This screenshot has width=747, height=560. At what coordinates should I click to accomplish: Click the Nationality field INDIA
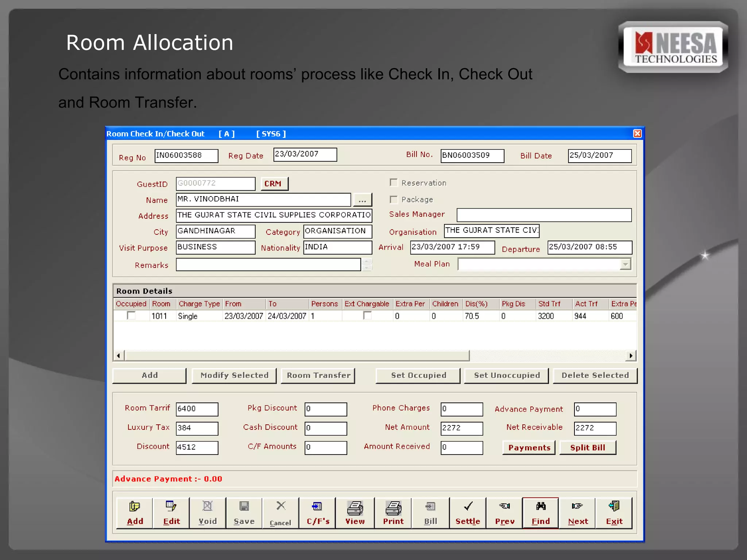pyautogui.click(x=338, y=247)
